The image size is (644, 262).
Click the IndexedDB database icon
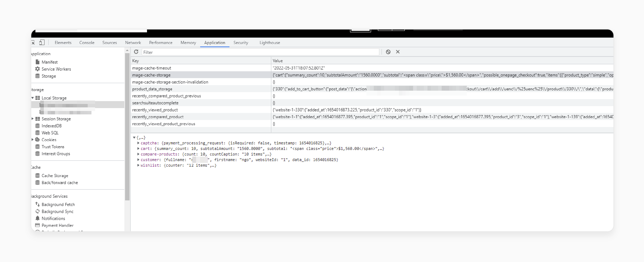pos(38,126)
